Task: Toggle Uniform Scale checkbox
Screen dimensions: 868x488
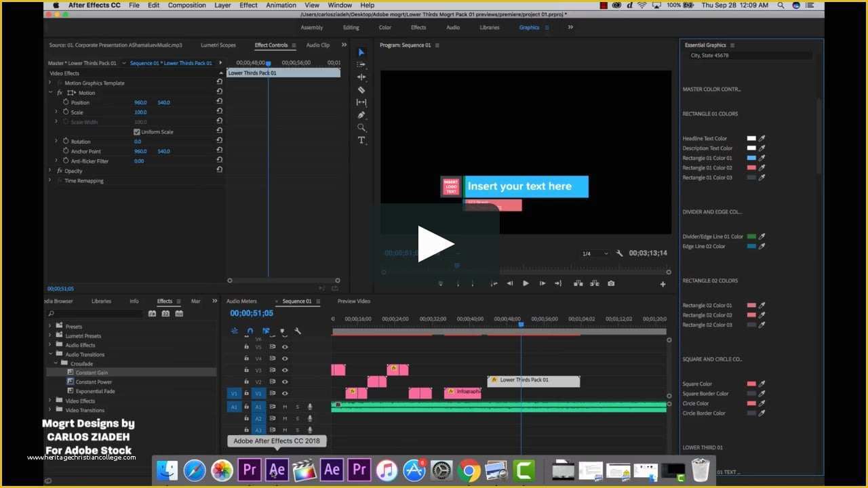Action: point(137,131)
